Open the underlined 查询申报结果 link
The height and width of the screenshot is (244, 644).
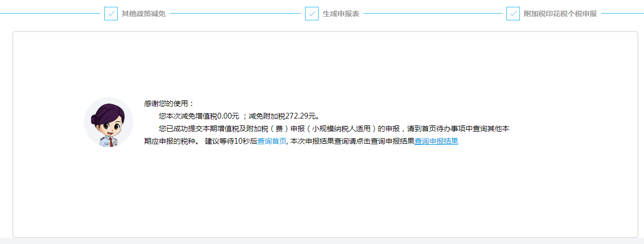[436, 141]
